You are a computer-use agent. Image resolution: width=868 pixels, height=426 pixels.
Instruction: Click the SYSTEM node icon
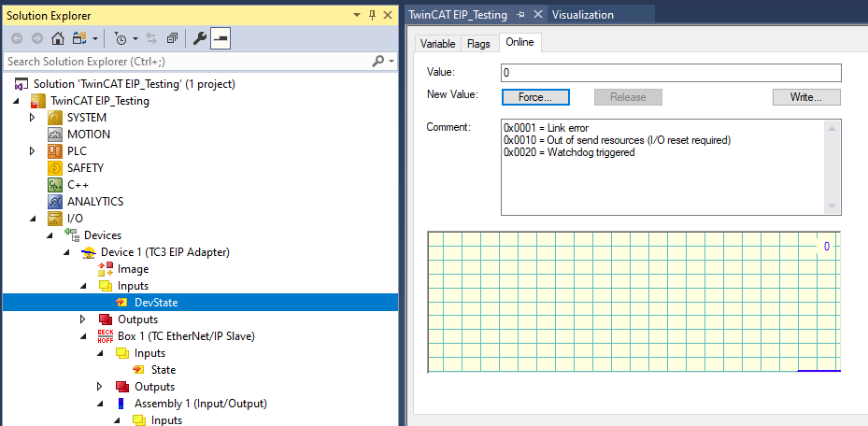55,118
